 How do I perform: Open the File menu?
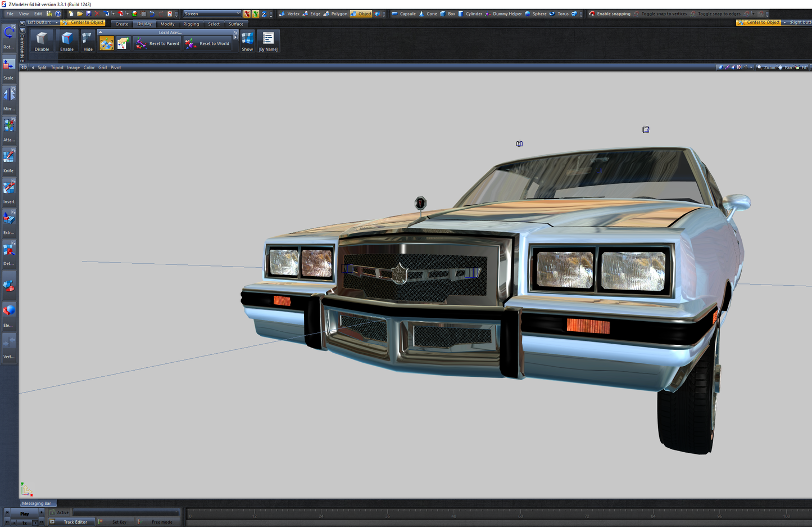coord(10,13)
